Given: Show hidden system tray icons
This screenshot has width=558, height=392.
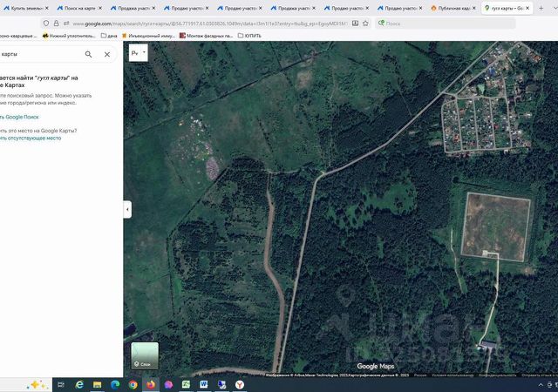Looking at the screenshot, I should (x=541, y=385).
